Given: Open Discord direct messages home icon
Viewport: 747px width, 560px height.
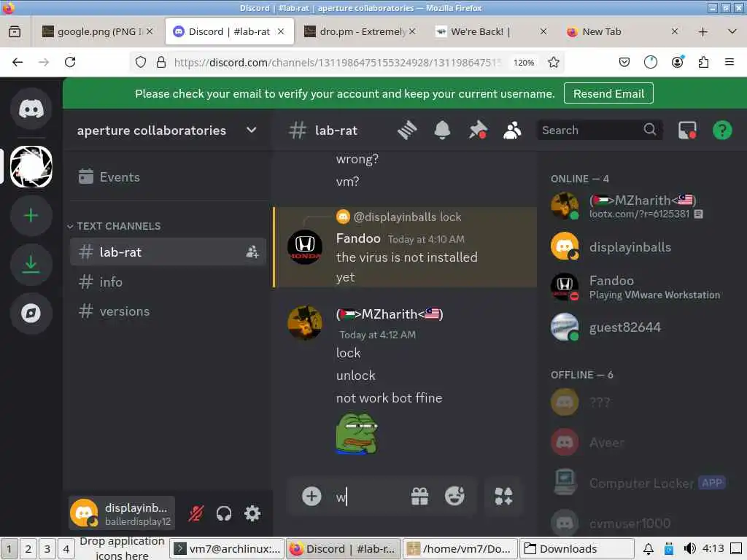Looking at the screenshot, I should coord(31,109).
